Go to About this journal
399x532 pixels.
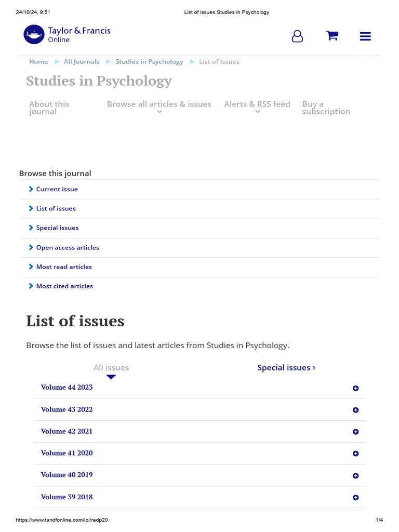click(x=49, y=108)
